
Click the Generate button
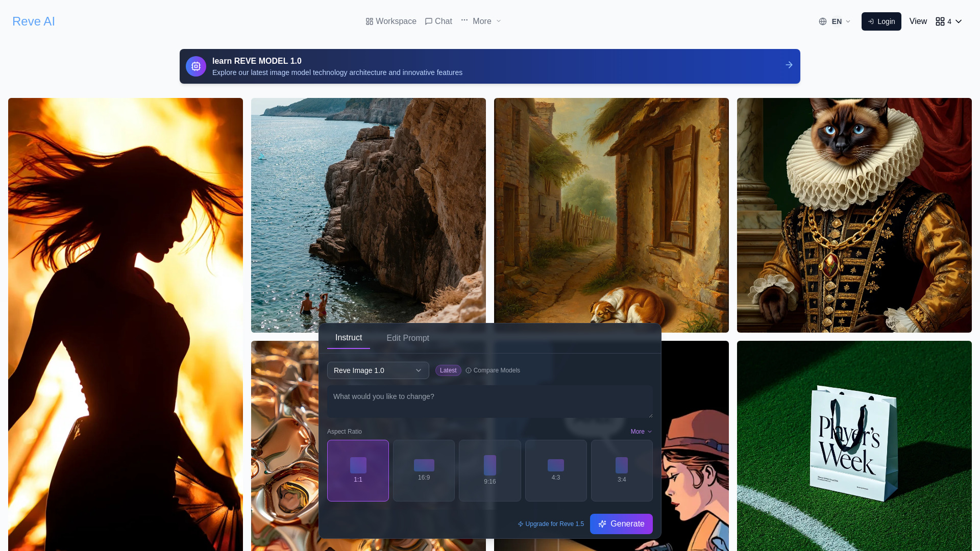(x=621, y=524)
